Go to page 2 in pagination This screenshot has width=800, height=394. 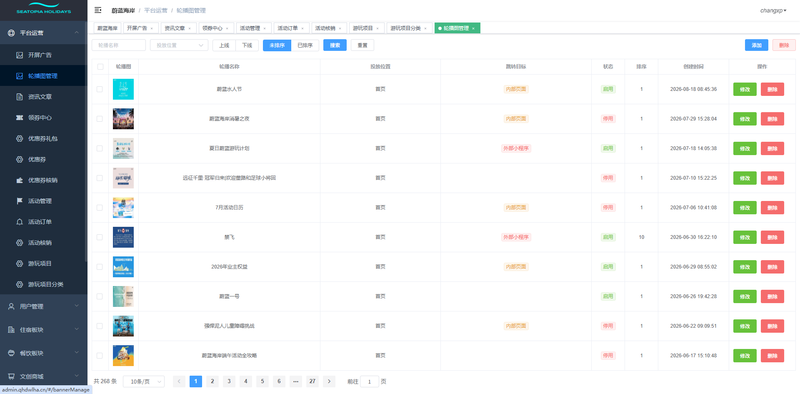coord(212,381)
